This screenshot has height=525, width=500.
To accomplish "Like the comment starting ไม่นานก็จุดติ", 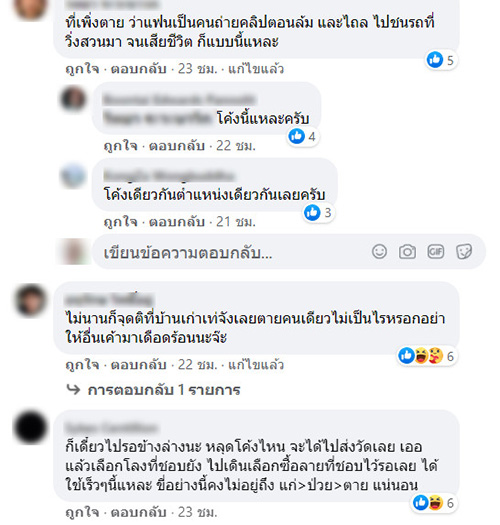I will [x=82, y=365].
